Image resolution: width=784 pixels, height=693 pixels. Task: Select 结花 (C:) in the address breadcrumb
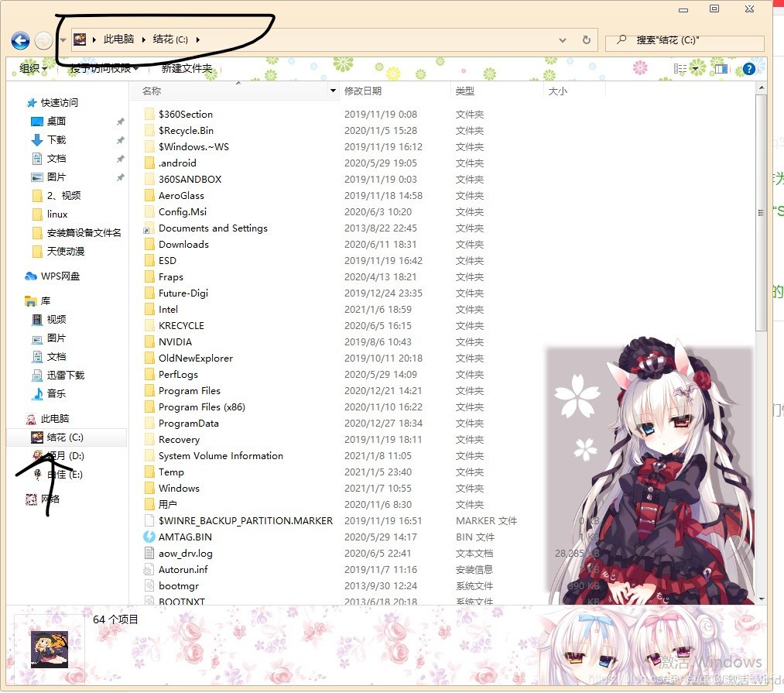point(170,39)
